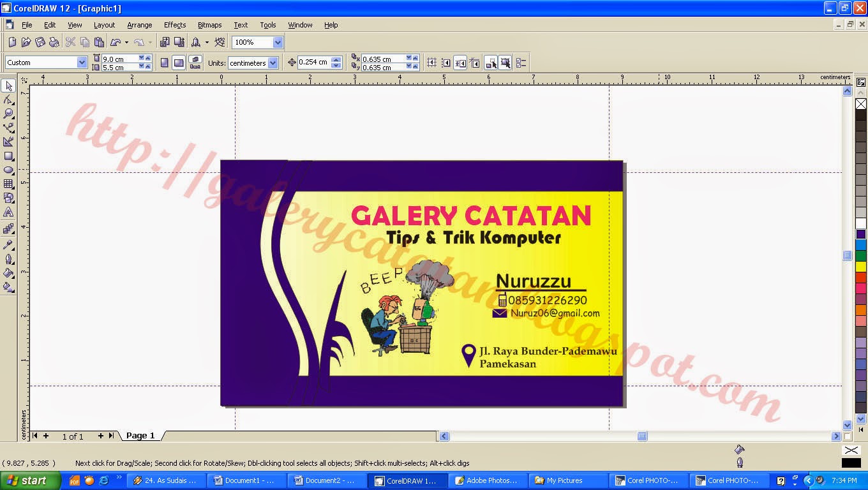Expand the Application Launcher dropdown arrow

(x=207, y=42)
